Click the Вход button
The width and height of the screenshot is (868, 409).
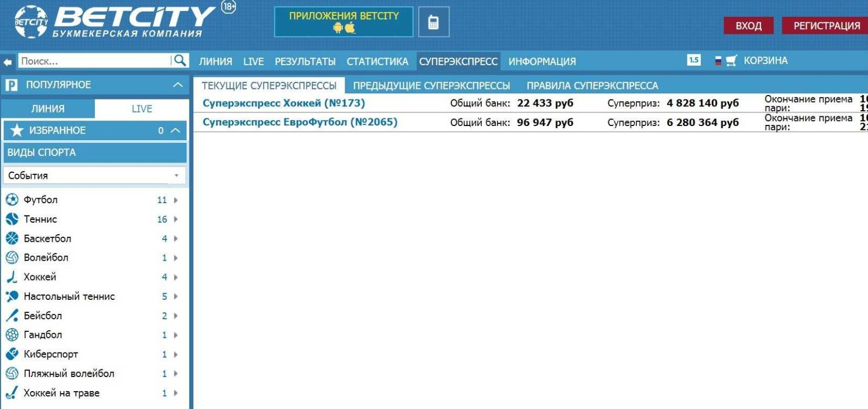click(749, 26)
